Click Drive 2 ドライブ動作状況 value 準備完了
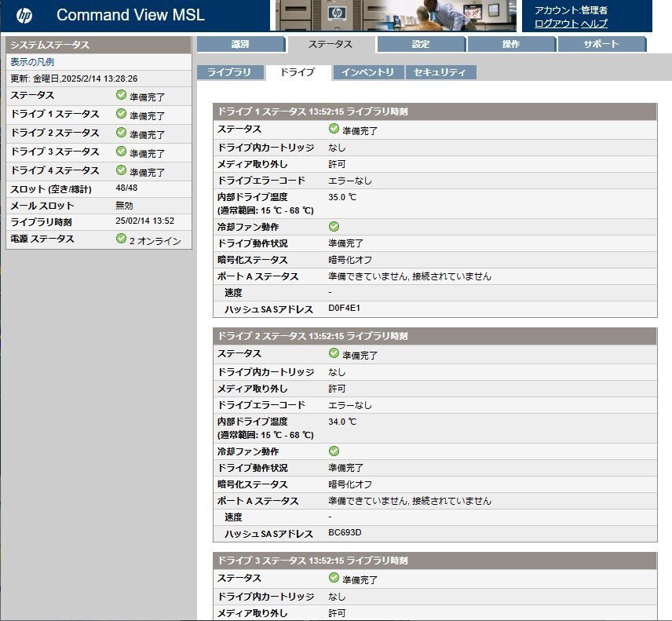Screen dimensions: 672x621 [x=346, y=468]
